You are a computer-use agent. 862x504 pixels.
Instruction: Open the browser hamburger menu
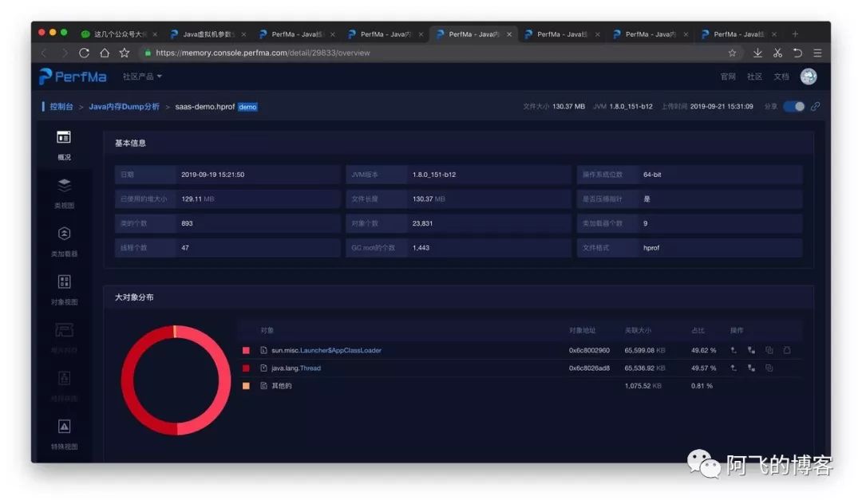[817, 53]
